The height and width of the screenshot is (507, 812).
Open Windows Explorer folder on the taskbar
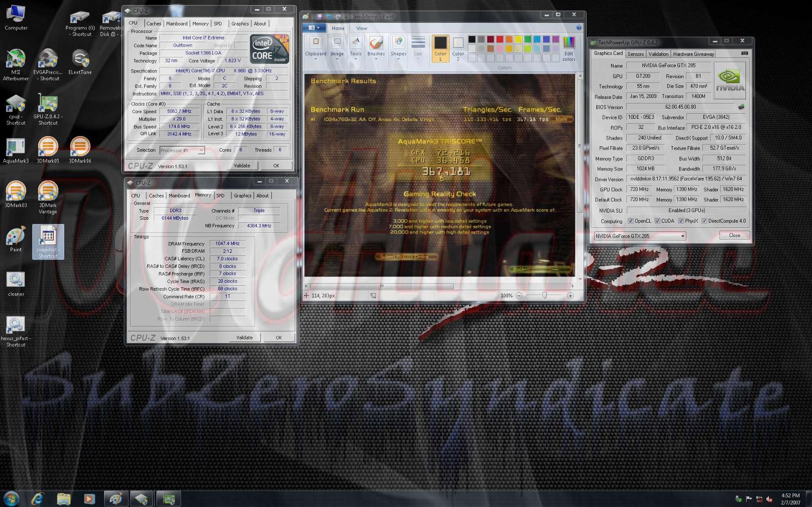(x=63, y=499)
